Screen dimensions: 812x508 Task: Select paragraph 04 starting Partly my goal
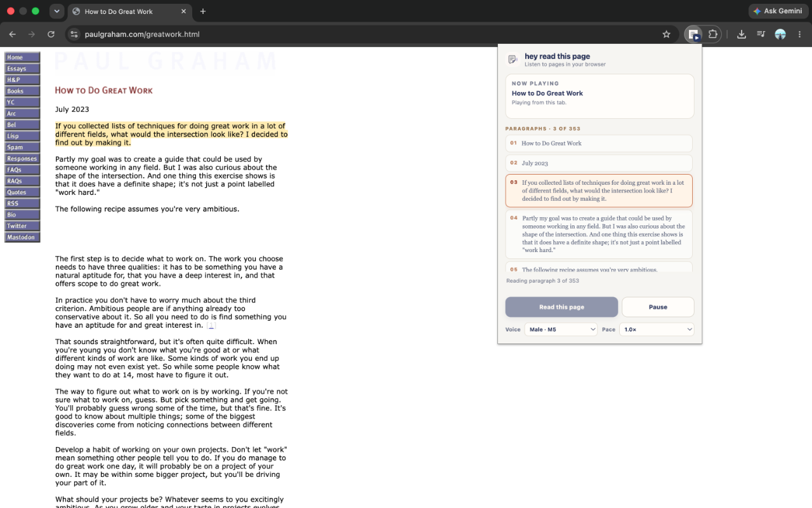(599, 234)
